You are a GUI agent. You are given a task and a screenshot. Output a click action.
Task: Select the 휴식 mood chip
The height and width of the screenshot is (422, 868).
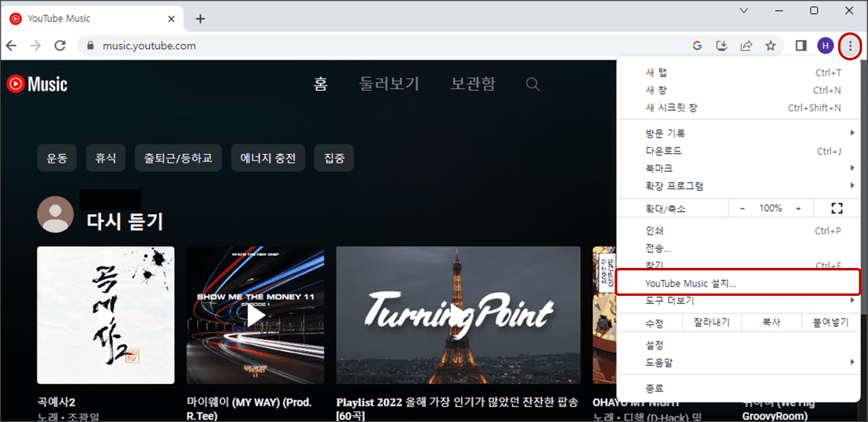click(x=106, y=158)
